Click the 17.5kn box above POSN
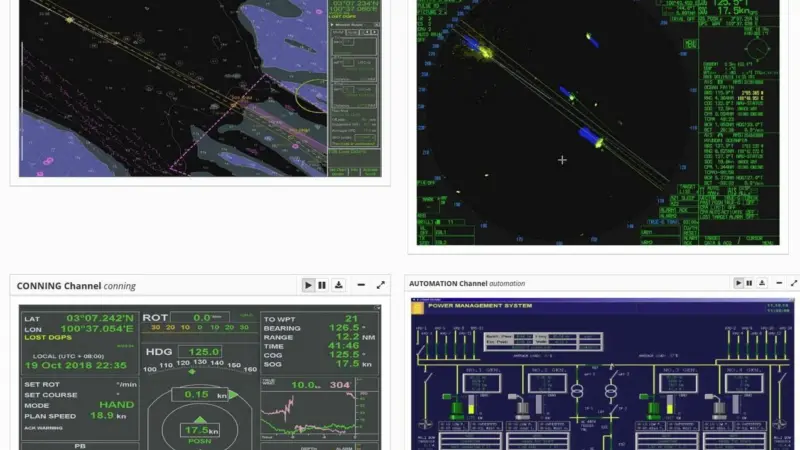800x450 pixels. click(x=200, y=430)
